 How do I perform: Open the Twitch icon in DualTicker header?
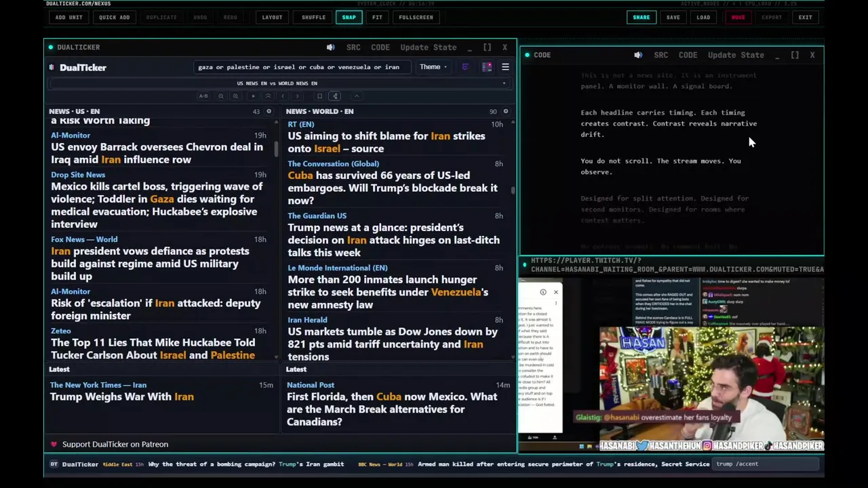465,67
